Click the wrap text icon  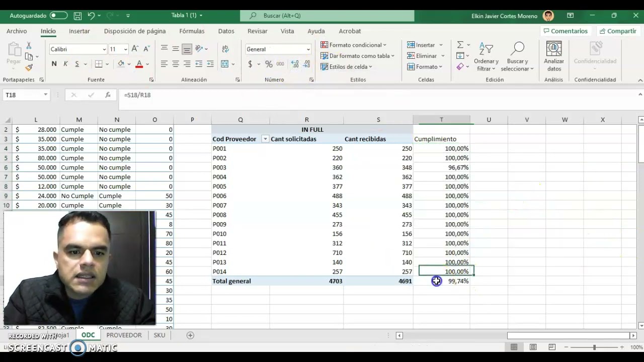225,49
